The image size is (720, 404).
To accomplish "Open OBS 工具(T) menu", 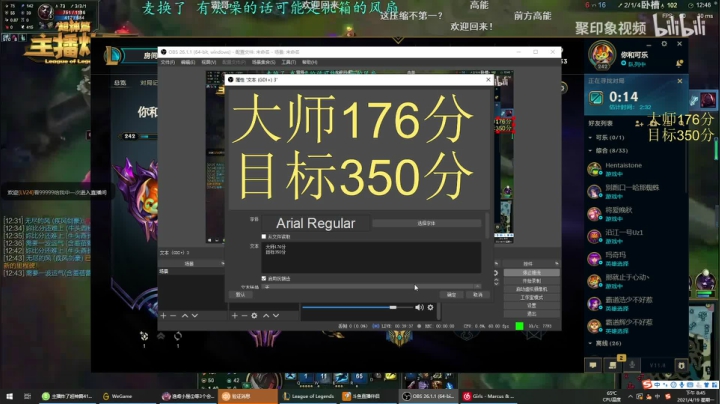I will pos(288,62).
